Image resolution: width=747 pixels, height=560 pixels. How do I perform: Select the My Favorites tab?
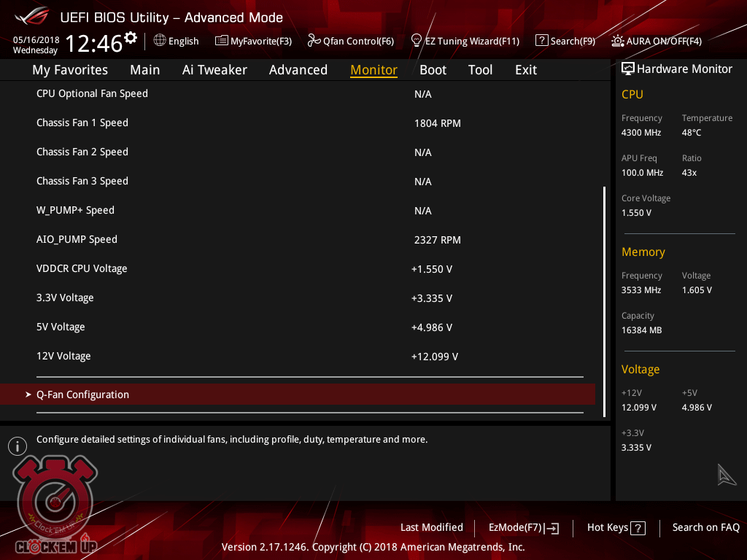pos(70,70)
